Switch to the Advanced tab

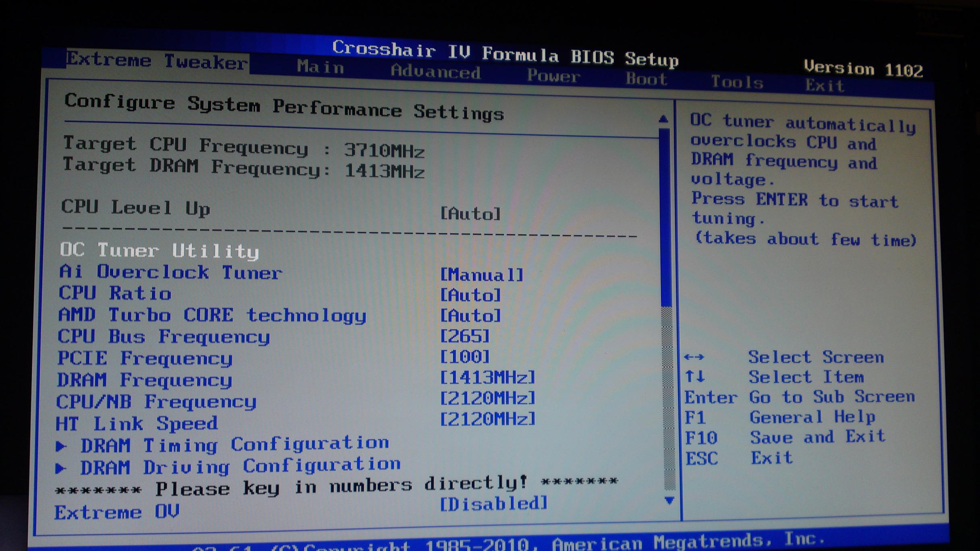[x=436, y=72]
